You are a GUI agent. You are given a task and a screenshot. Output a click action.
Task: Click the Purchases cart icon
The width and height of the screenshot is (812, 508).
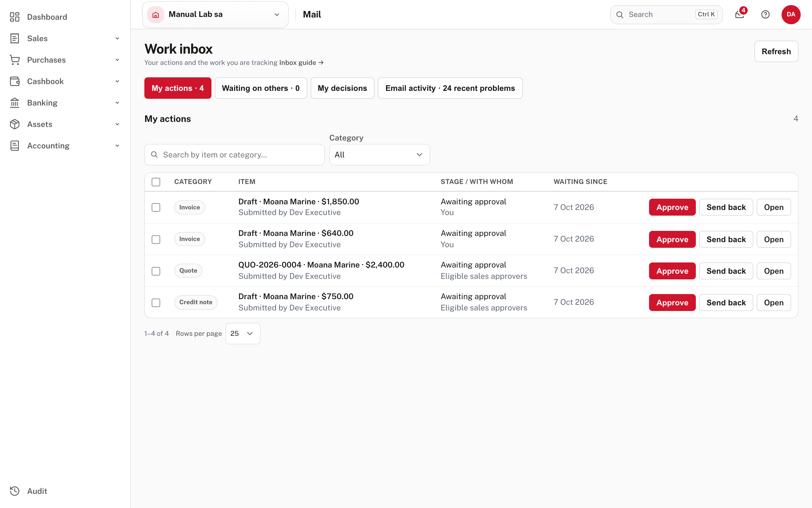coord(14,60)
